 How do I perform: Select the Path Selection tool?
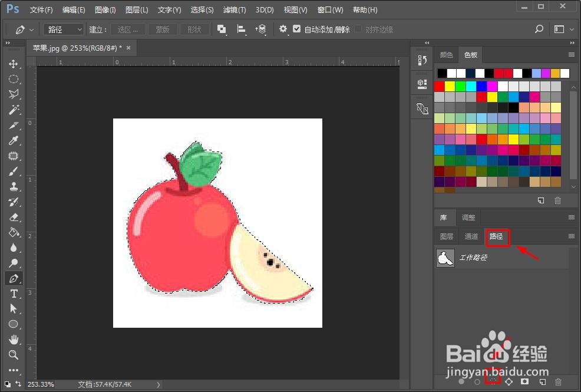(14, 309)
